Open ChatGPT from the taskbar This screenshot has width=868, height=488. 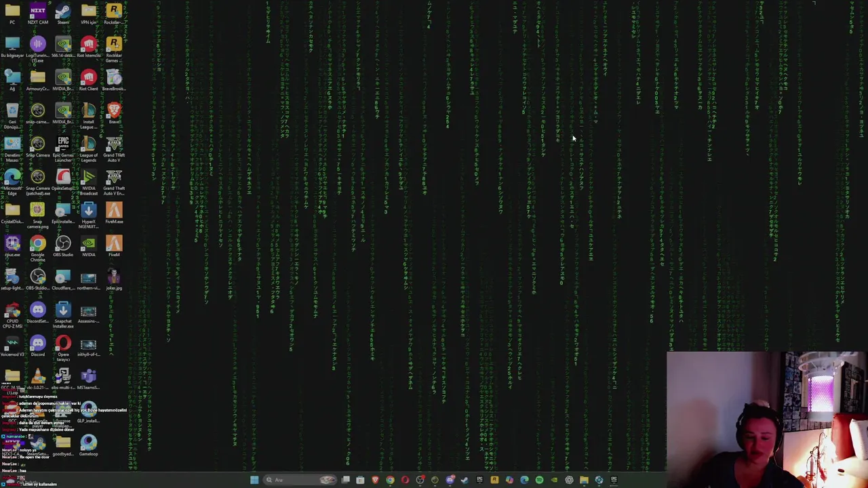pos(569,480)
